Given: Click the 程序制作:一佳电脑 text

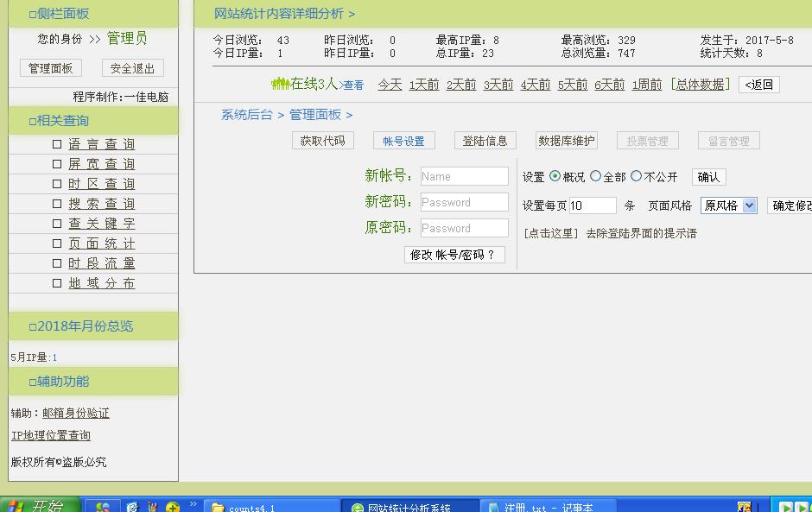Looking at the screenshot, I should [120, 97].
